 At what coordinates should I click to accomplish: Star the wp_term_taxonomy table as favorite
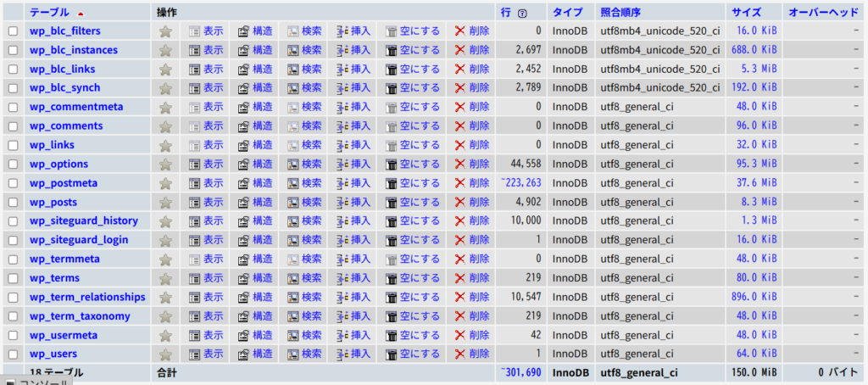(165, 316)
